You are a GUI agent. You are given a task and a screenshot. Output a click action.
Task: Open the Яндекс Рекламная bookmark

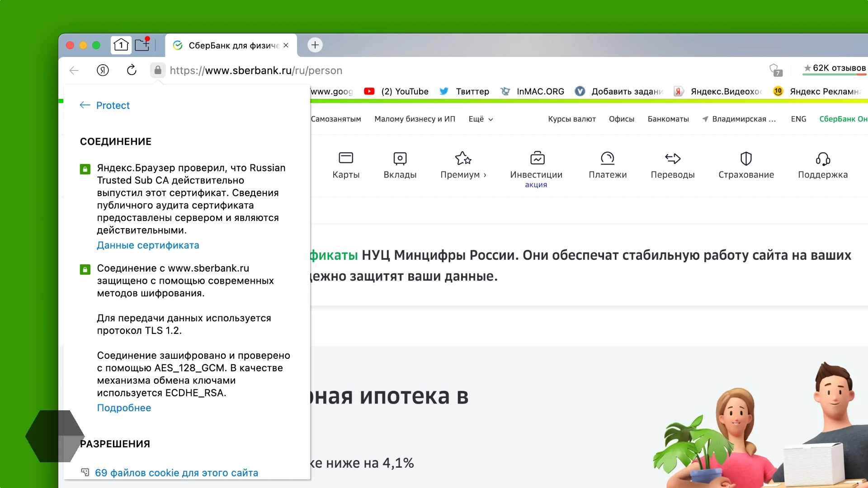(817, 91)
